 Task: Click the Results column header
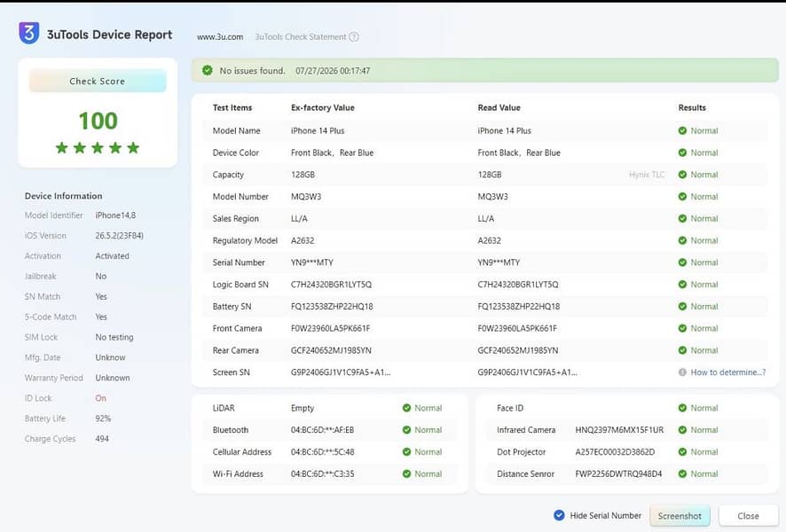click(692, 107)
